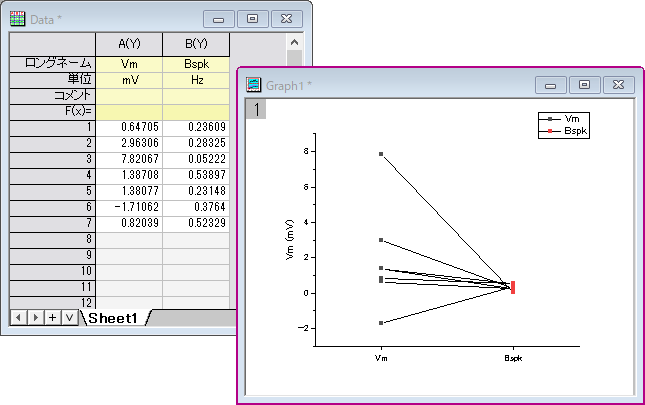
Task: Click the F(x)= cell in column A
Action: click(x=129, y=112)
